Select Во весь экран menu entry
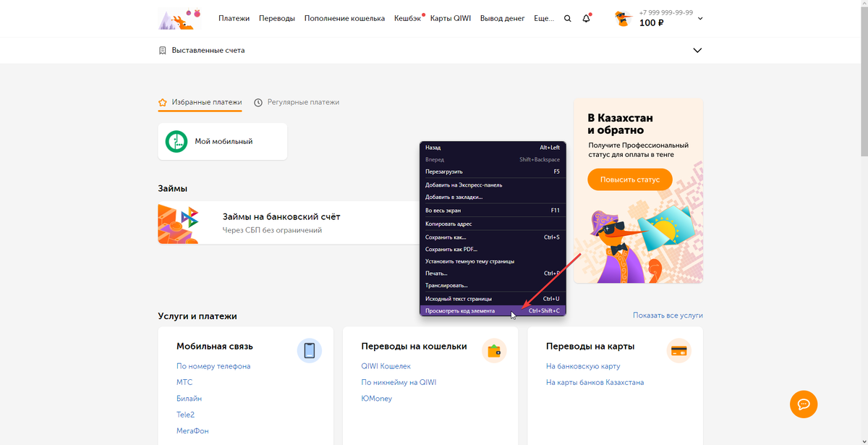Viewport: 868px width, 445px height. 493,211
